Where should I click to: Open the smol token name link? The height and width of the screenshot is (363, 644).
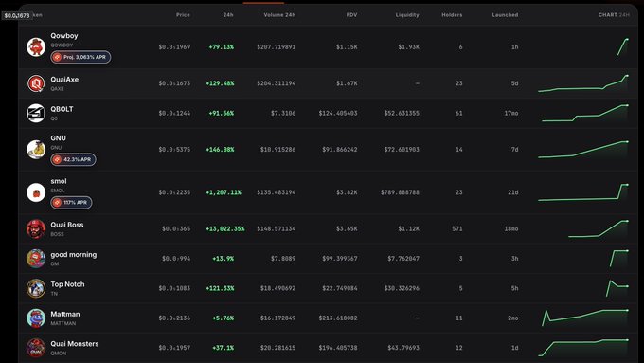tap(59, 181)
